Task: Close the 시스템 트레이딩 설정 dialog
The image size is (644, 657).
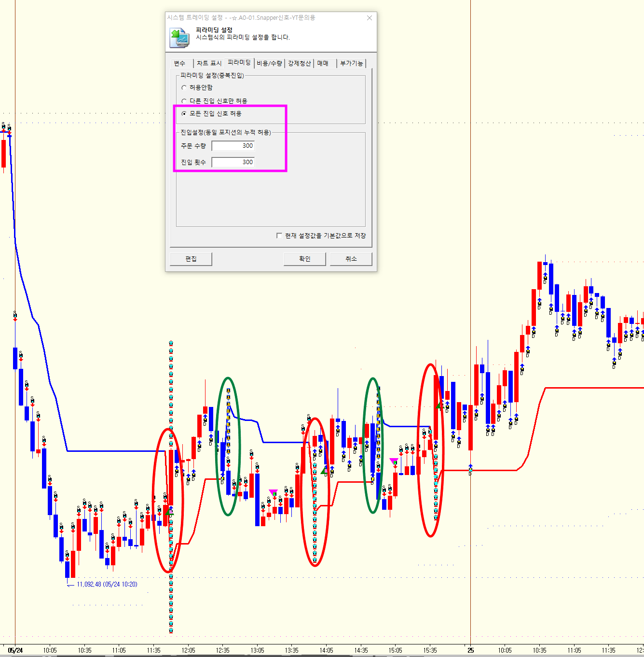Action: pos(370,18)
